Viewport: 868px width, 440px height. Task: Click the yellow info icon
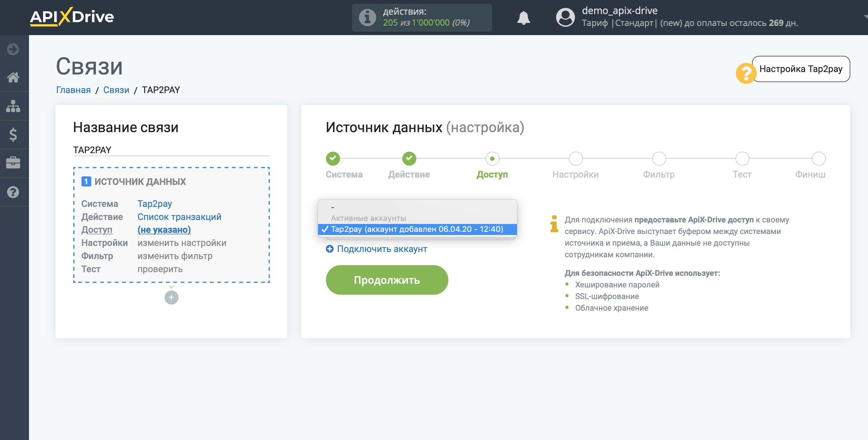(554, 224)
